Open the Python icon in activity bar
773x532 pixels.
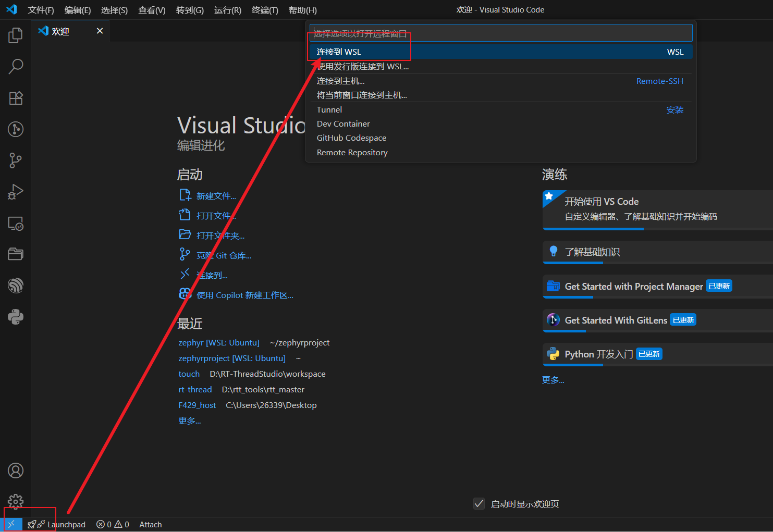click(x=16, y=317)
